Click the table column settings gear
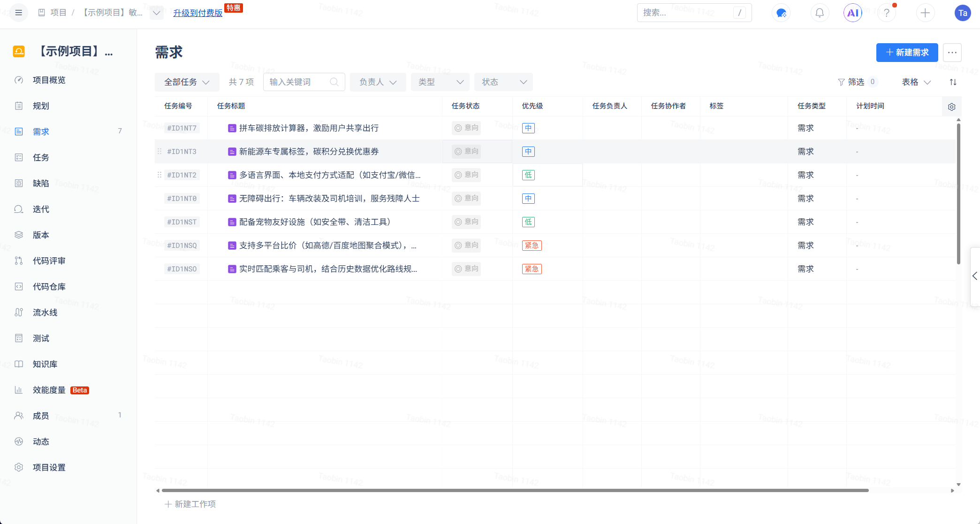 (x=951, y=106)
